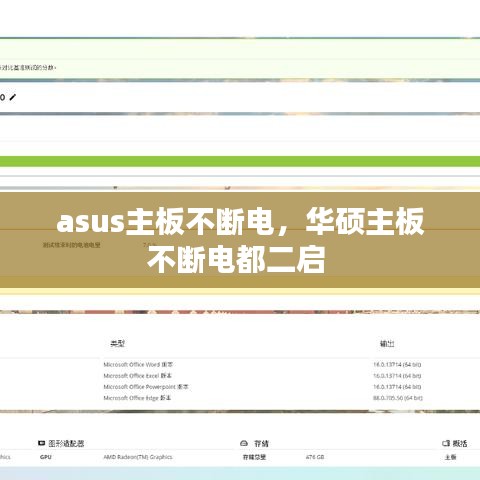The image size is (480, 480).
Task: Click the '概括' section heading
Action: pyautogui.click(x=460, y=443)
